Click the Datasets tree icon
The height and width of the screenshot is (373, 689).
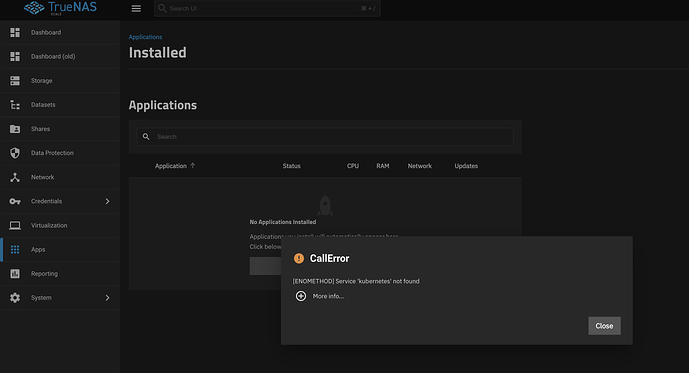[15, 105]
